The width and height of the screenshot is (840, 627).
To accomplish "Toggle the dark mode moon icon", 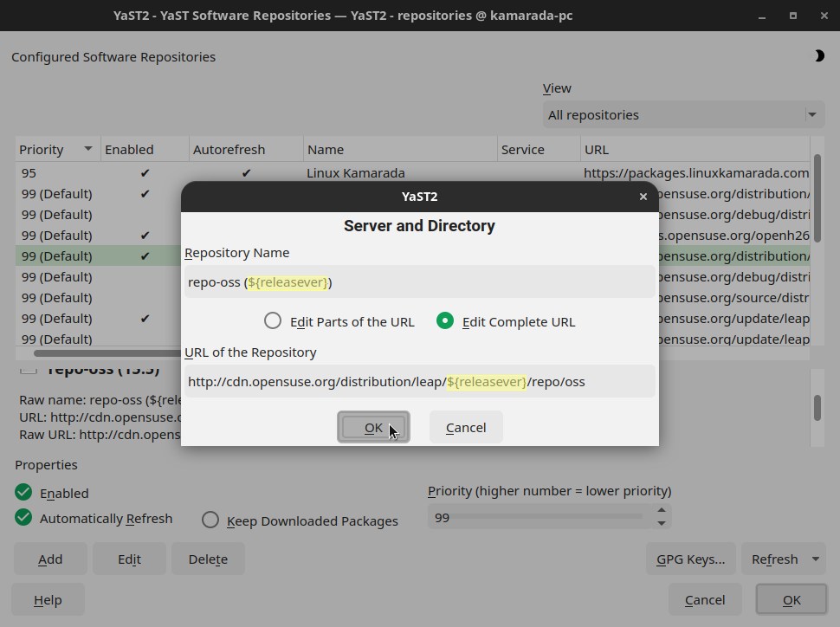I will (x=819, y=55).
